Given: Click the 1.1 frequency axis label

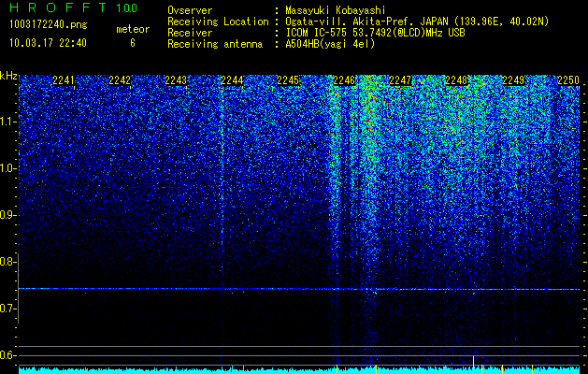Looking at the screenshot, I should pyautogui.click(x=8, y=122).
